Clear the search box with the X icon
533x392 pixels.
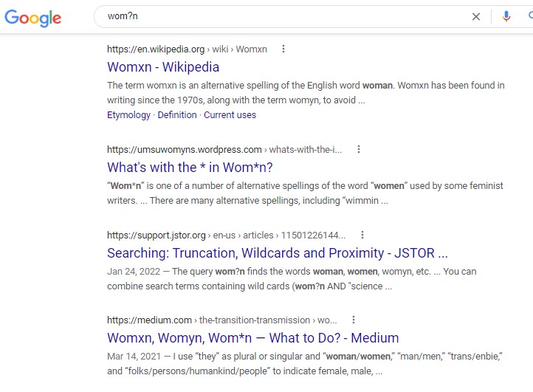476,16
